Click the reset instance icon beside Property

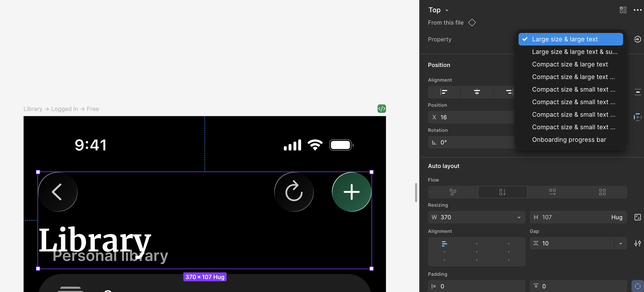click(637, 39)
